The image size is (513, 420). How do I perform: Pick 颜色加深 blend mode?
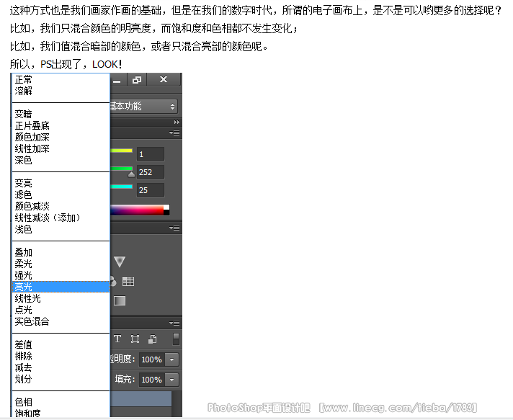tap(61, 137)
